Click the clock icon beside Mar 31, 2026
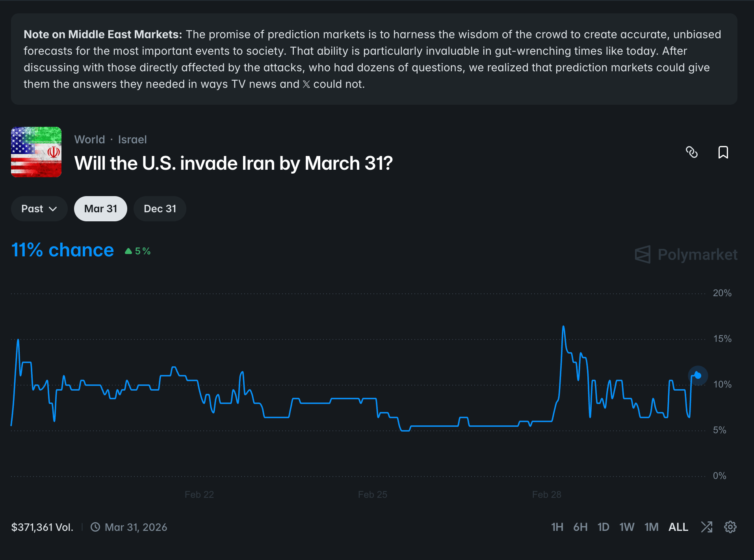The image size is (754, 560). (x=95, y=527)
